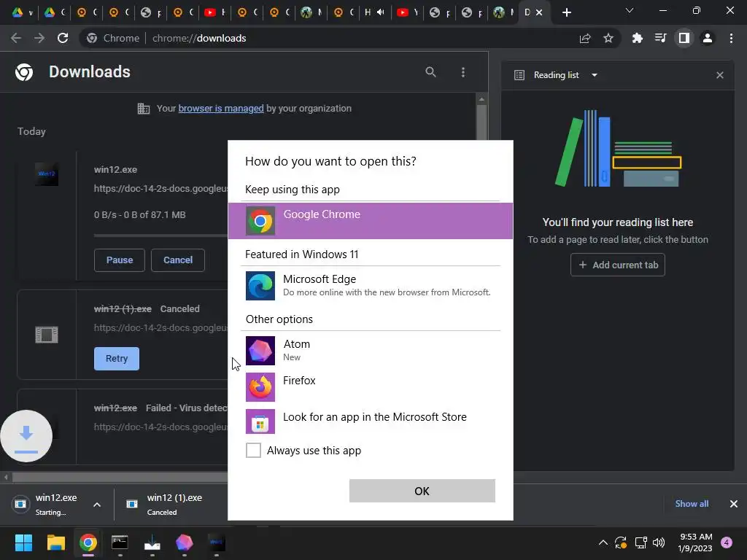Close the download shelf bar
The width and height of the screenshot is (747, 560).
pyautogui.click(x=734, y=504)
